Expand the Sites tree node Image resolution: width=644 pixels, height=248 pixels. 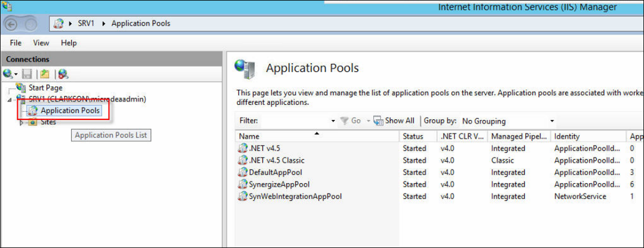pyautogui.click(x=22, y=122)
